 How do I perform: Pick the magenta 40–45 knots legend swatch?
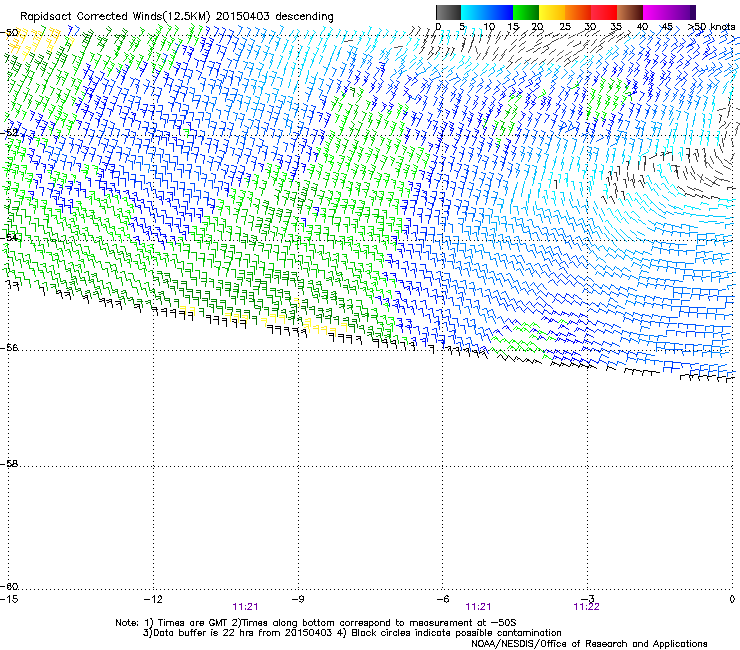656,12
